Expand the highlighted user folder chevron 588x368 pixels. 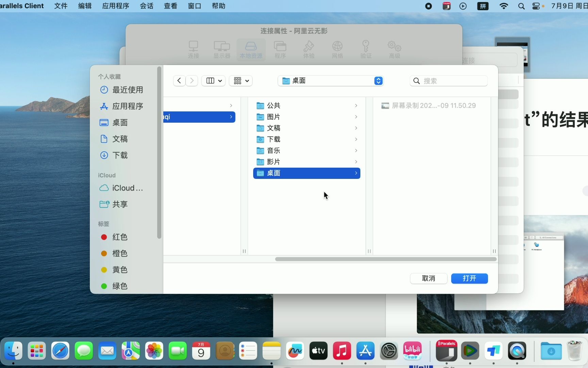coord(231,117)
